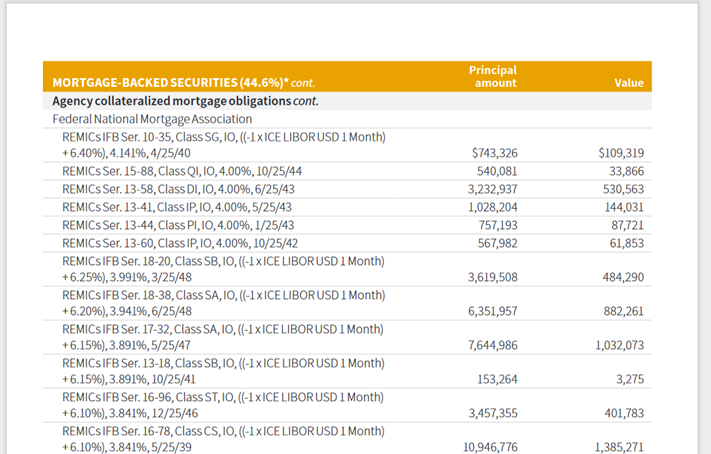Image resolution: width=711 pixels, height=454 pixels.
Task: Select REMICs IFB Ser. 16-78, Class CS line
Action: point(224,431)
